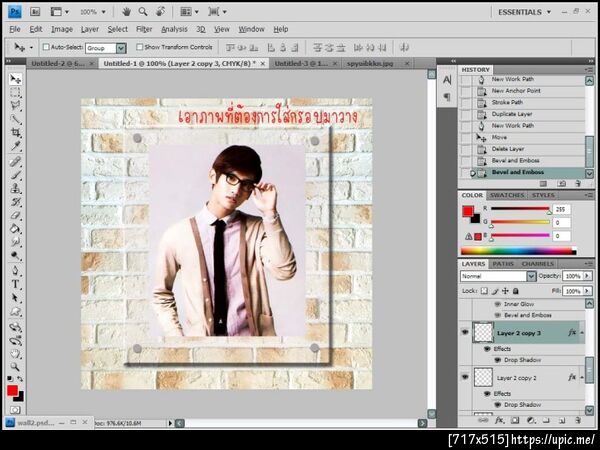Select the Path Selection tool
This screenshot has height=450, width=600.
pyautogui.click(x=15, y=298)
